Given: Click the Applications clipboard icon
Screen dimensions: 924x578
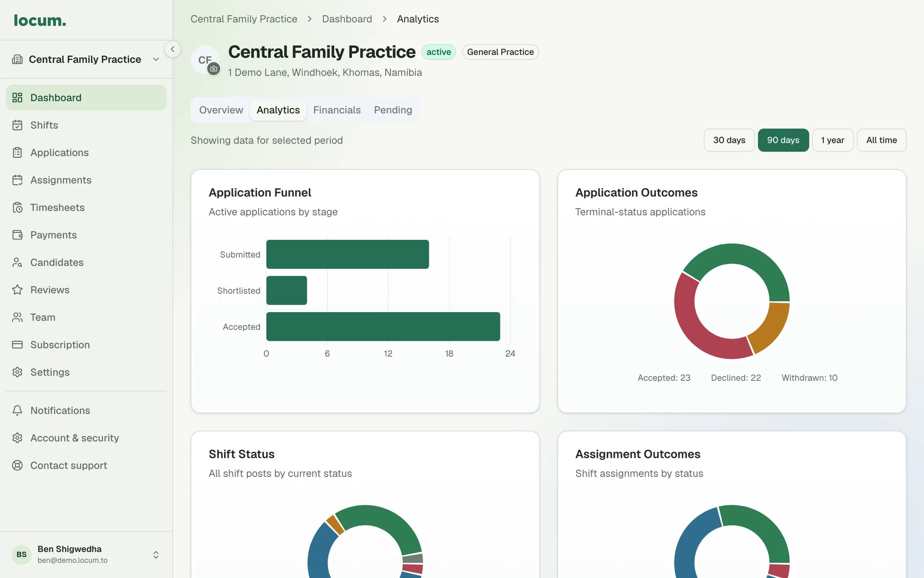Looking at the screenshot, I should click(x=17, y=153).
